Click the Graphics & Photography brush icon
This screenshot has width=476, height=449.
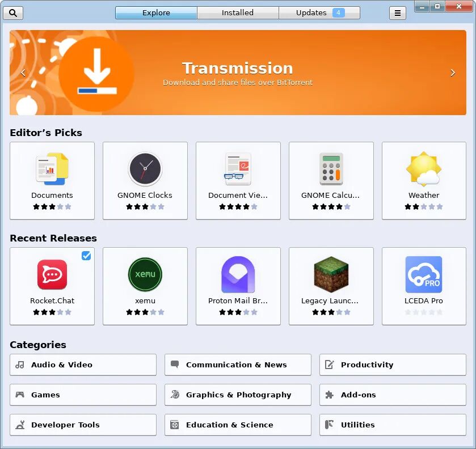tap(175, 395)
